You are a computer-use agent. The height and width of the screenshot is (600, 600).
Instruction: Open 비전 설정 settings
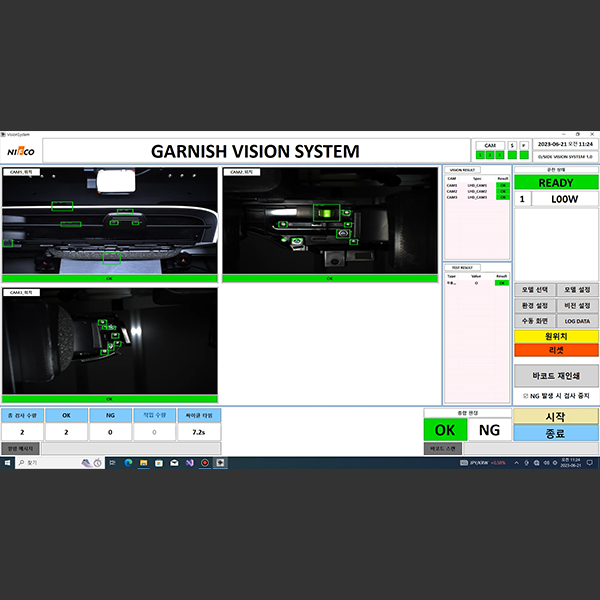(577, 305)
